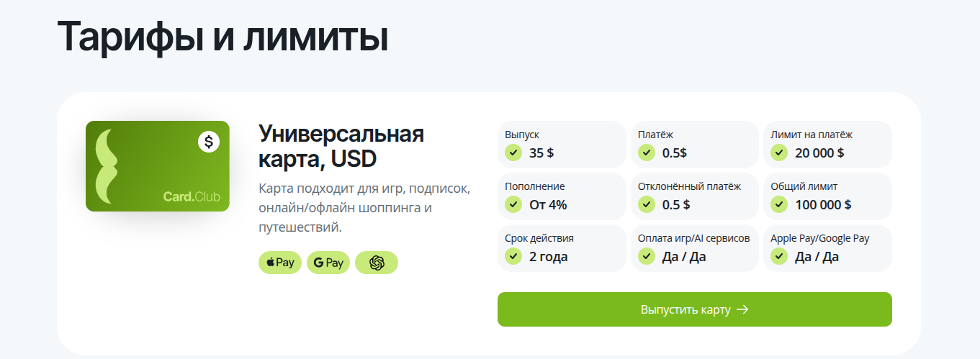The width and height of the screenshot is (980, 359).
Task: Click the checkmark beside 20 000 $
Action: [x=779, y=153]
